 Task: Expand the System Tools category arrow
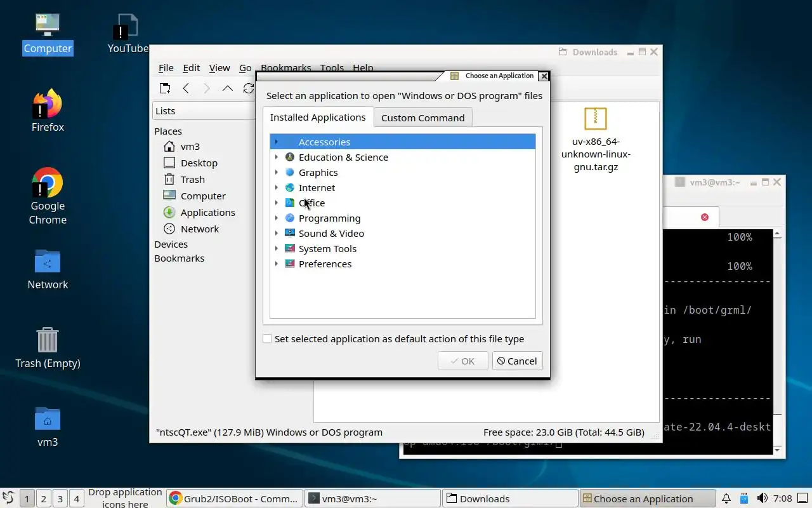pyautogui.click(x=277, y=248)
